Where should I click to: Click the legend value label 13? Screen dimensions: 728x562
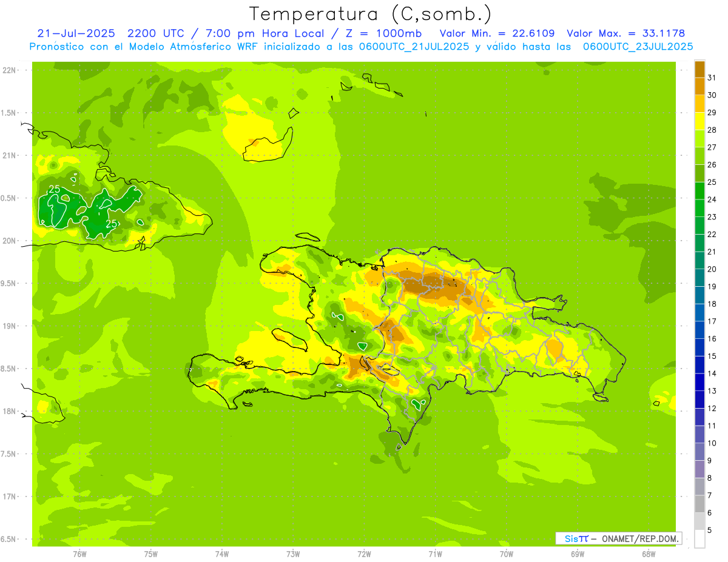(712, 391)
